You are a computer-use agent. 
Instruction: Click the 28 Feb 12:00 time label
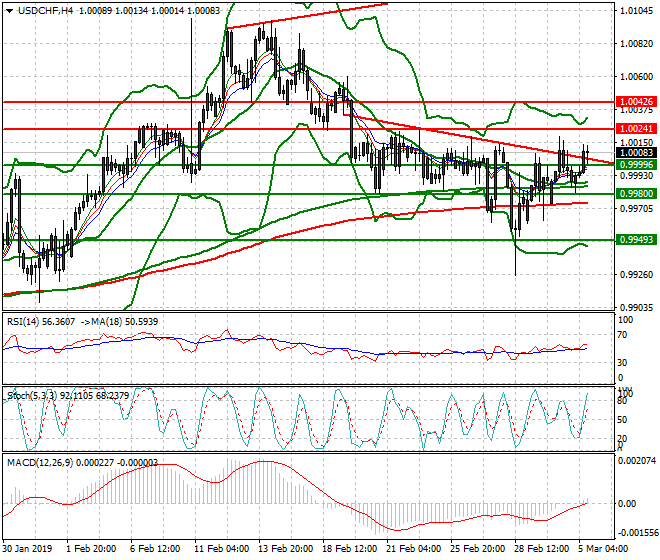click(x=542, y=549)
